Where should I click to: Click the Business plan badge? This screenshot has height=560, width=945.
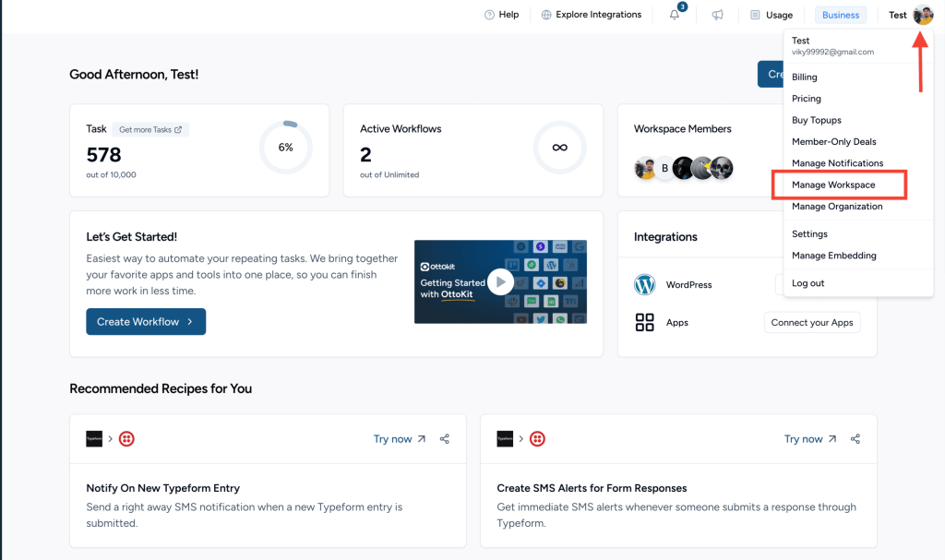coord(841,15)
